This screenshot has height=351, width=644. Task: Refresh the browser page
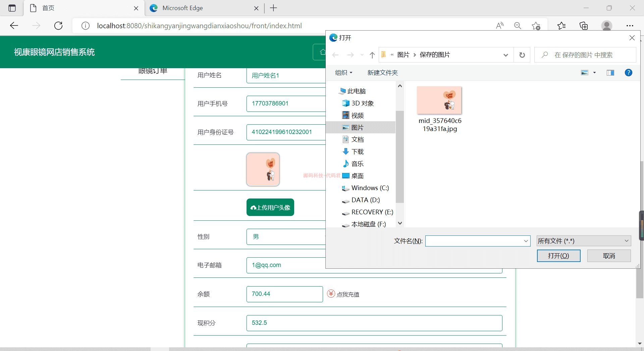[x=58, y=26]
